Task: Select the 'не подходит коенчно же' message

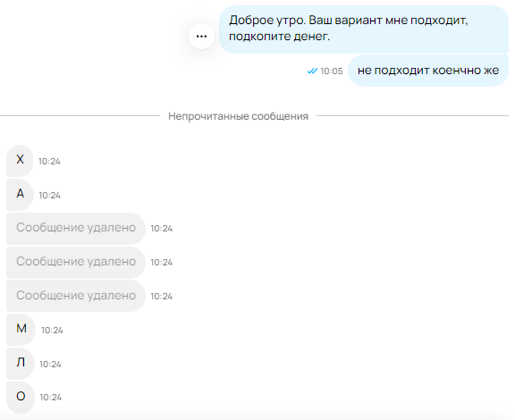Action: [x=428, y=71]
